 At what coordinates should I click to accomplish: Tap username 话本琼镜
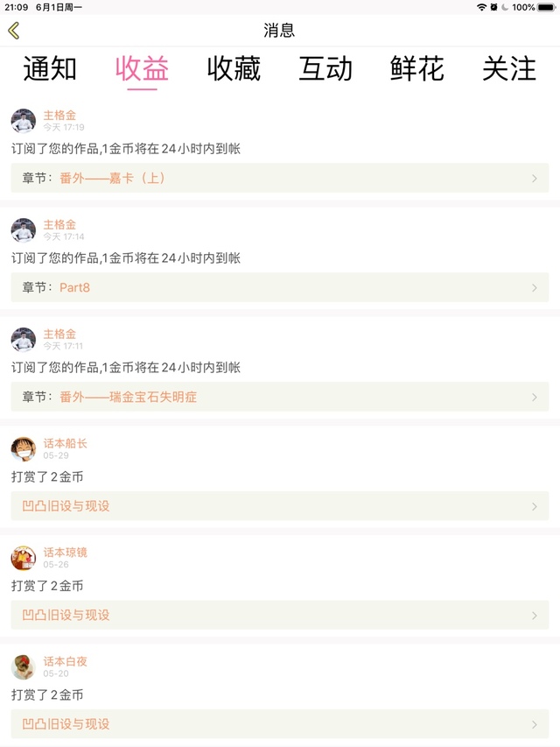[x=66, y=553]
